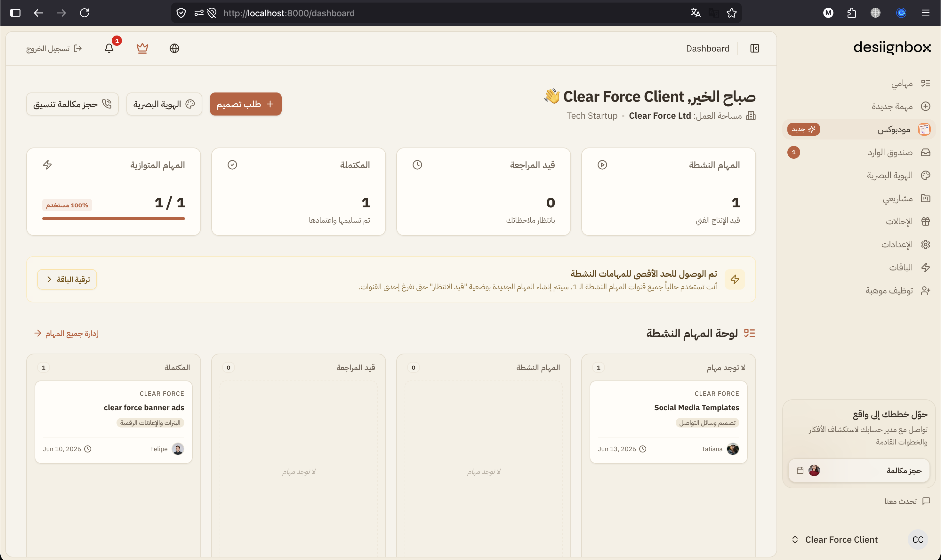This screenshot has width=941, height=560.
Task: Click the lightning icon on المهام المتوازية card
Action: (47, 165)
